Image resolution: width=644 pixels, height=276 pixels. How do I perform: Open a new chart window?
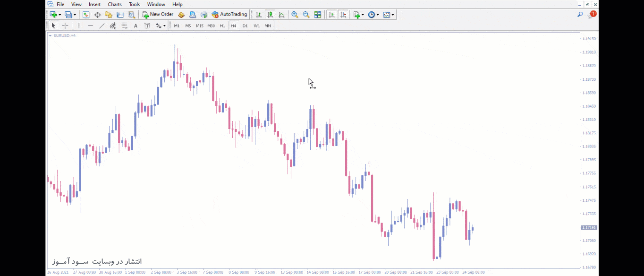pos(53,15)
